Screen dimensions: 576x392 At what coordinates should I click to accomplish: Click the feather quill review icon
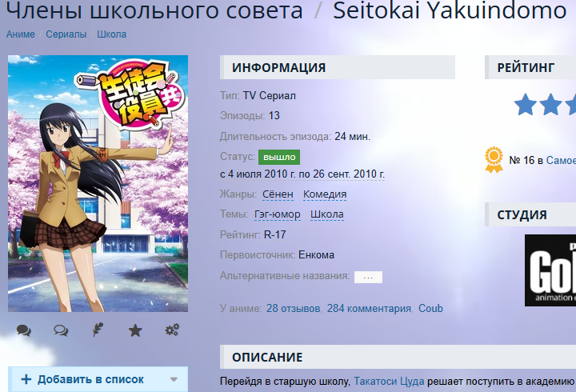pyautogui.click(x=98, y=330)
